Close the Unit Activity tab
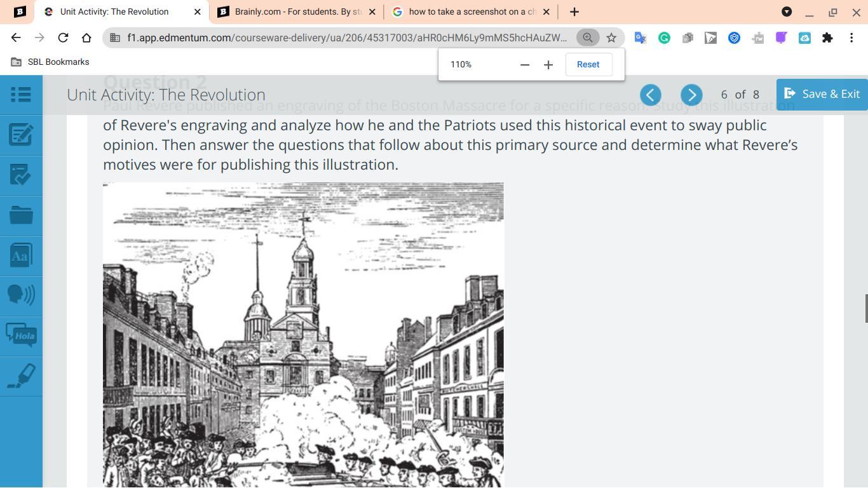Screen dimensions: 868x488 [197, 12]
